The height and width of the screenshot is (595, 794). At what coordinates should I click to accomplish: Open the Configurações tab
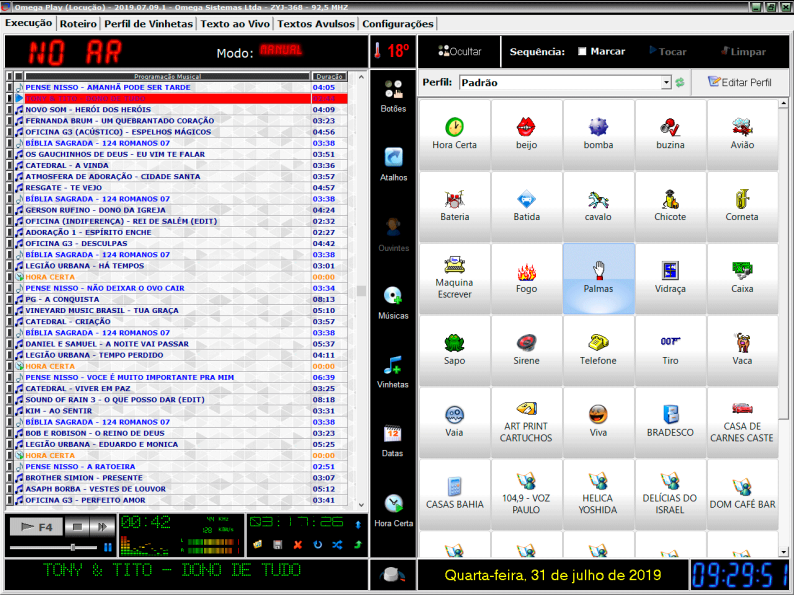click(397, 23)
